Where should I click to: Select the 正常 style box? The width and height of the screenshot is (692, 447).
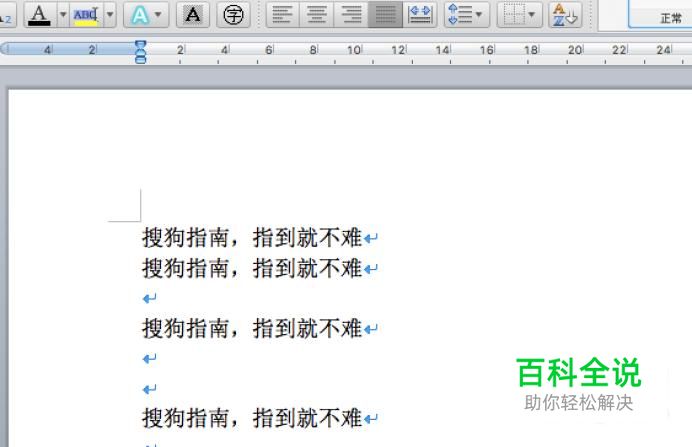(x=660, y=15)
